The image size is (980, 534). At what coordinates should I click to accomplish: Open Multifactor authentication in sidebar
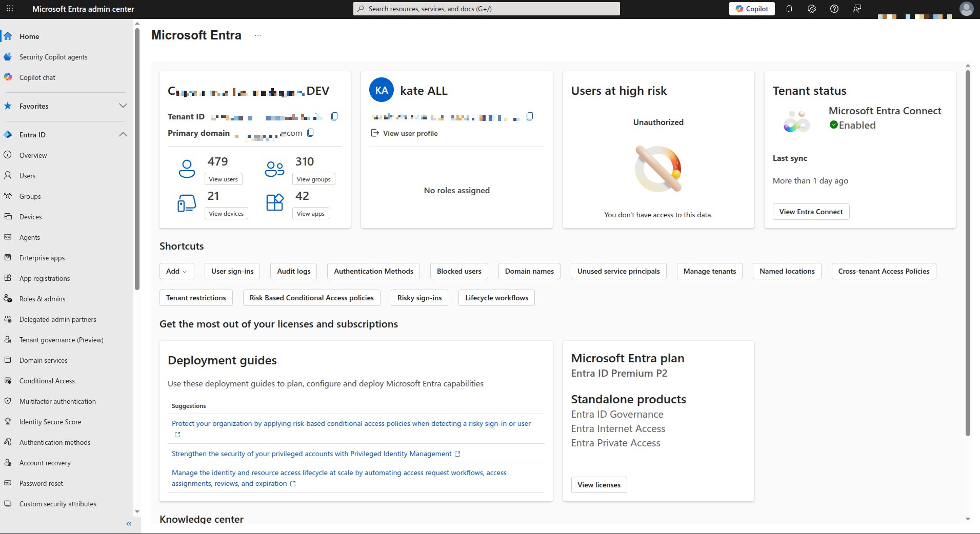[x=57, y=401]
